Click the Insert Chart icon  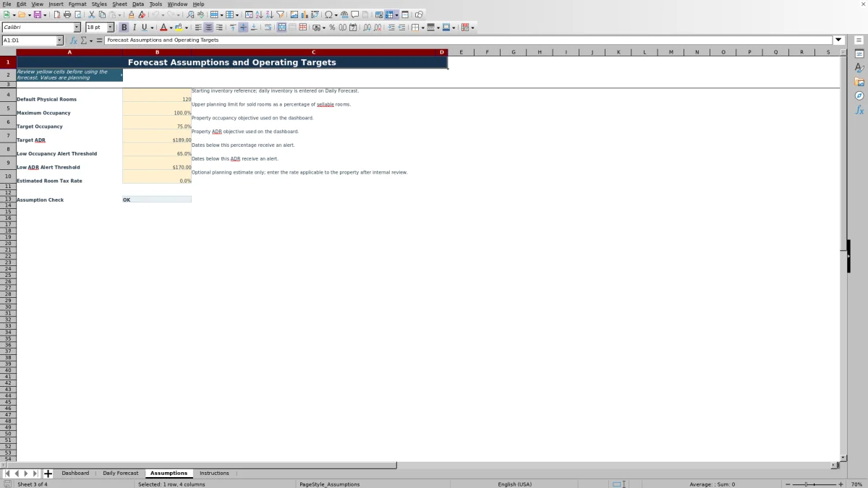tap(304, 14)
